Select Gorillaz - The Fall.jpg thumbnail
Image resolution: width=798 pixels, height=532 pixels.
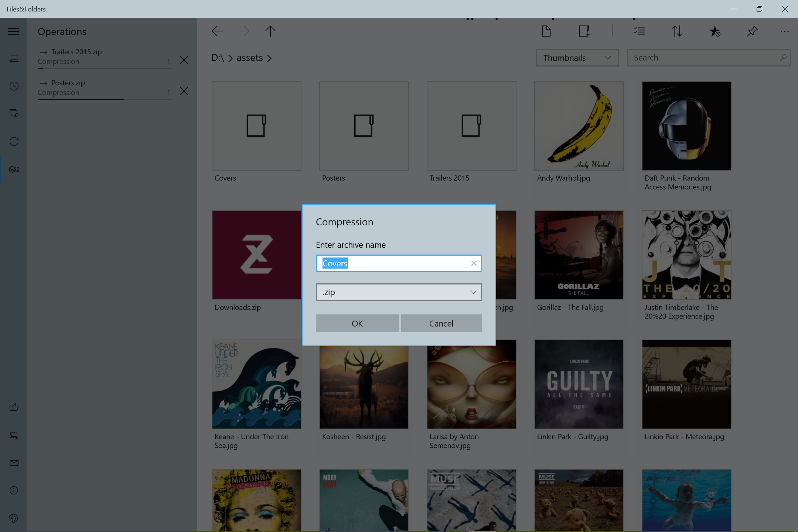[579, 255]
